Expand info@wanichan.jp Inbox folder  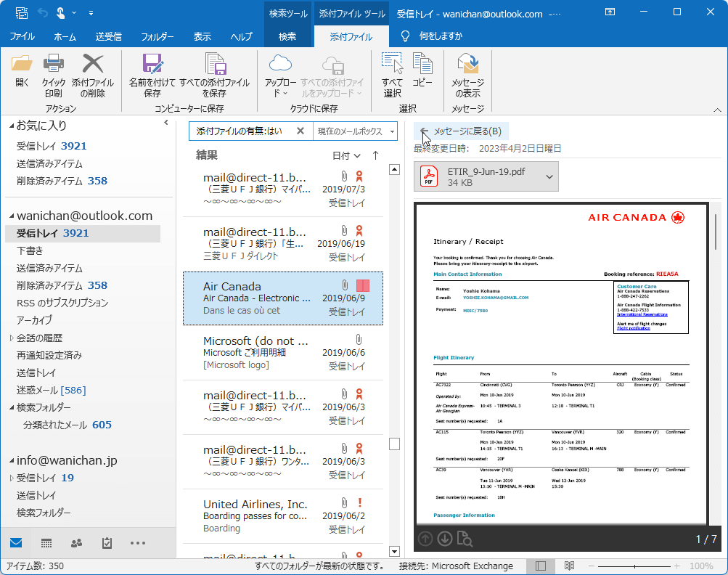12,478
